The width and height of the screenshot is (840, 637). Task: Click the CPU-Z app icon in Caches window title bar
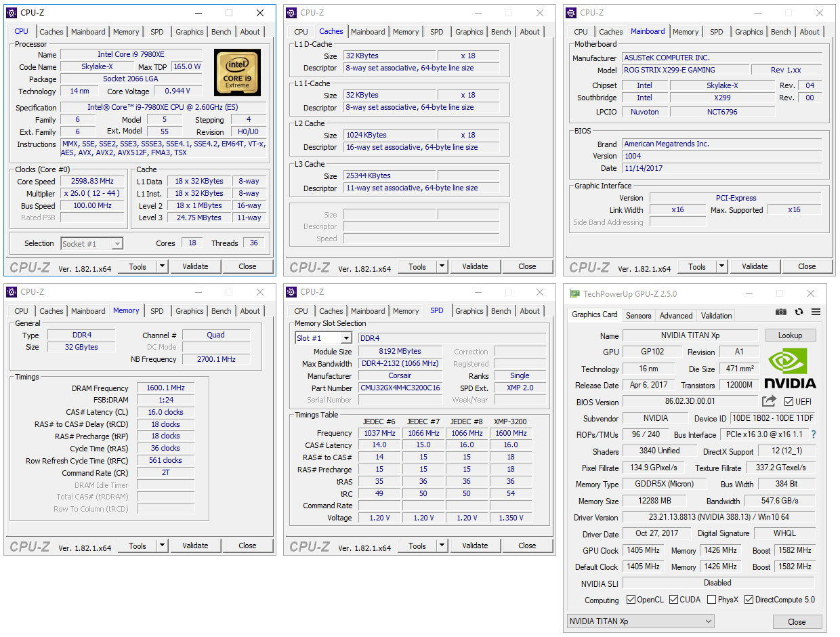(291, 12)
